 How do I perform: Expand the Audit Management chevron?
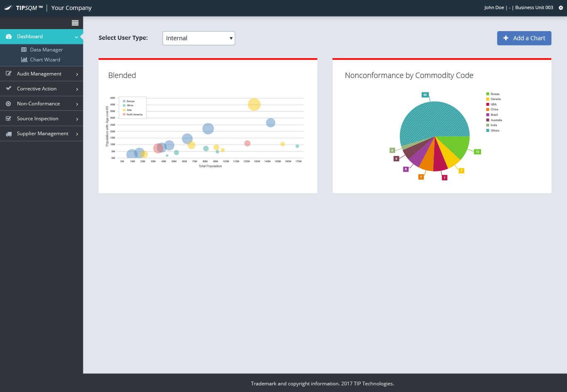point(77,74)
